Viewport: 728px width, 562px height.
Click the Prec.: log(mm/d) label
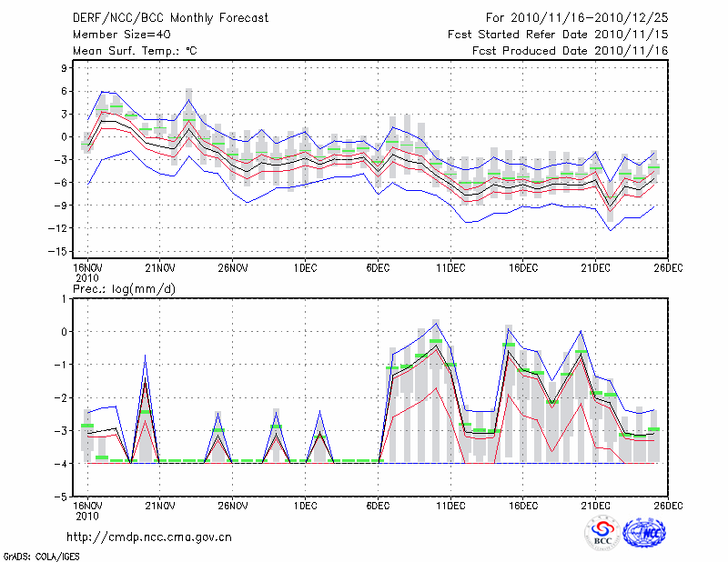click(124, 289)
